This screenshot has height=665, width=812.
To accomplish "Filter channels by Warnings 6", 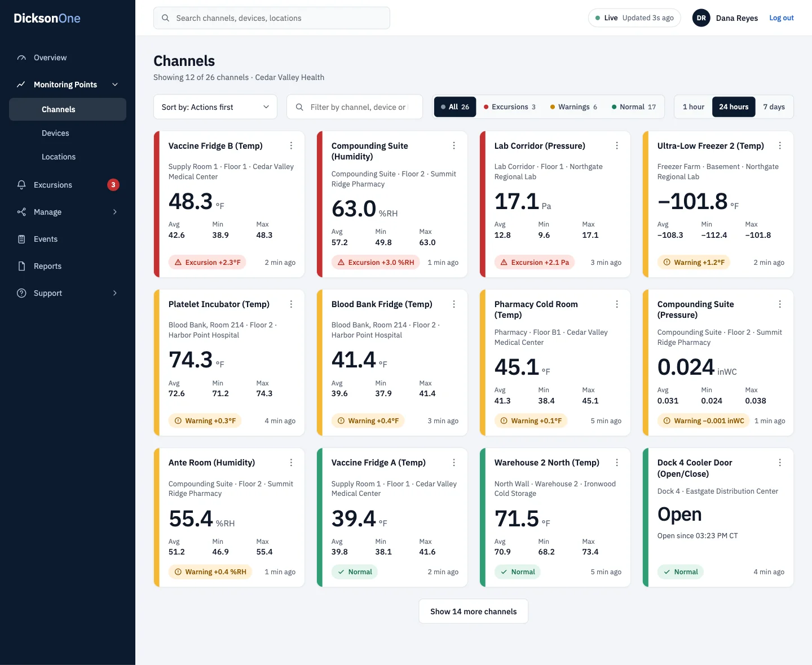I will pos(573,107).
